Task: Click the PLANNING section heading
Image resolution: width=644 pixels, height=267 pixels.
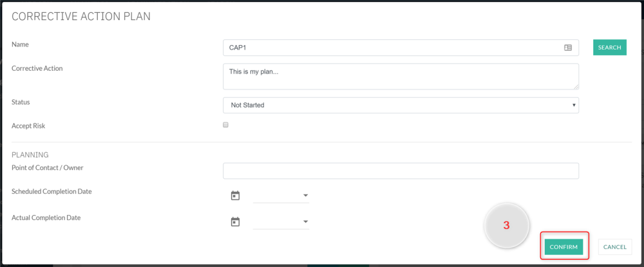Action: pyautogui.click(x=30, y=155)
